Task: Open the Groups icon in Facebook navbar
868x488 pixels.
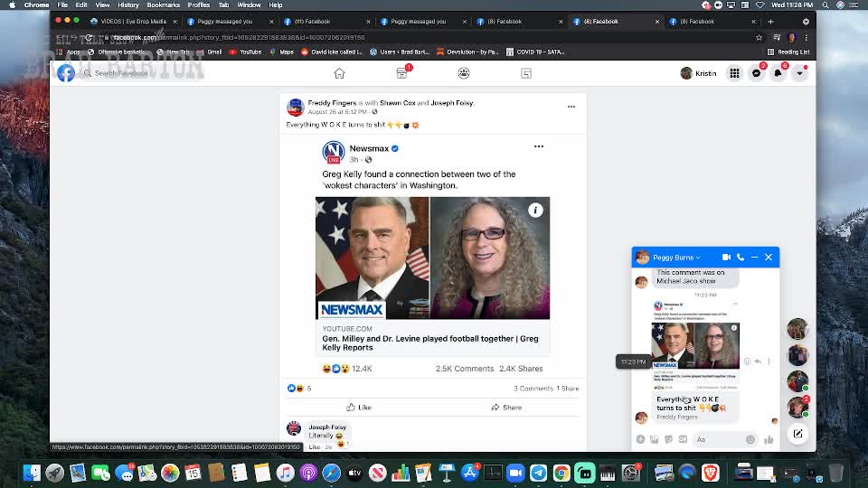Action: click(464, 73)
